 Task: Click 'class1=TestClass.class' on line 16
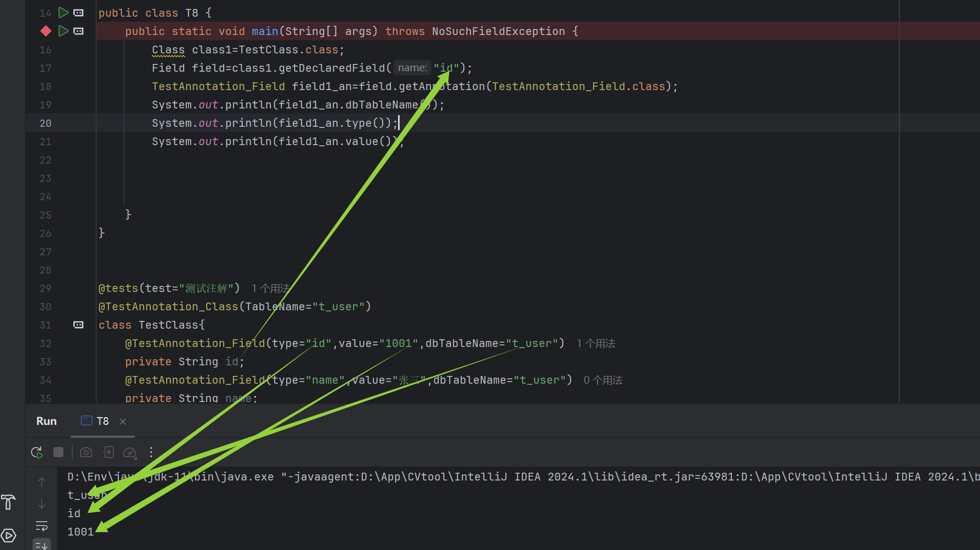[x=265, y=49]
